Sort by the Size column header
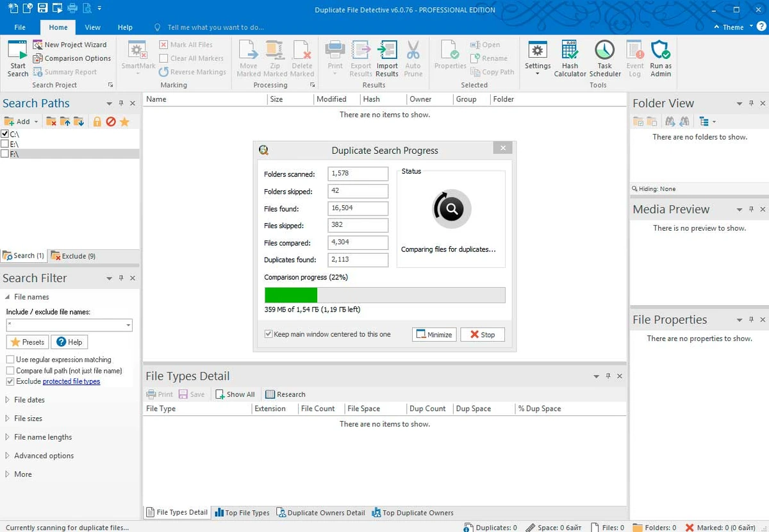769x532 pixels. 290,99
